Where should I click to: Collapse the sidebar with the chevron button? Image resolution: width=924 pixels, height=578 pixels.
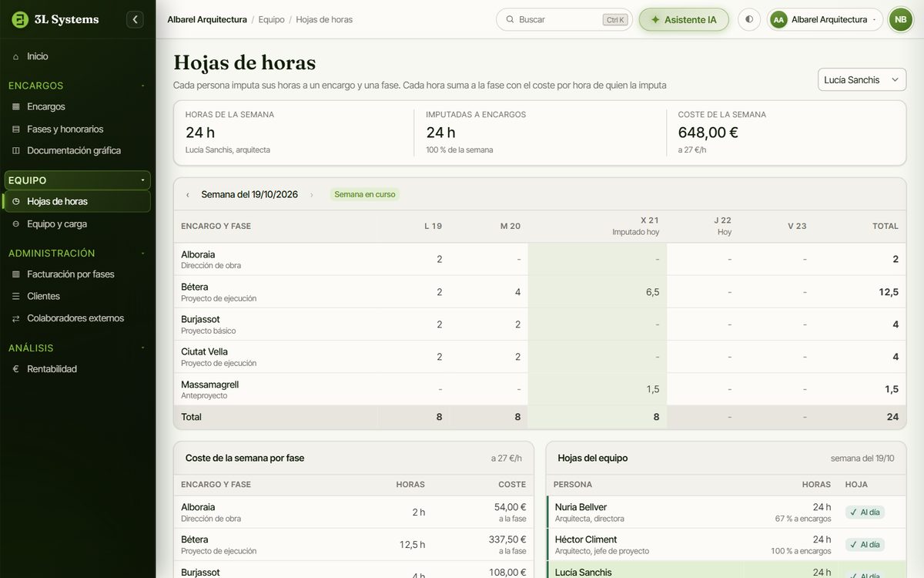[x=135, y=19]
